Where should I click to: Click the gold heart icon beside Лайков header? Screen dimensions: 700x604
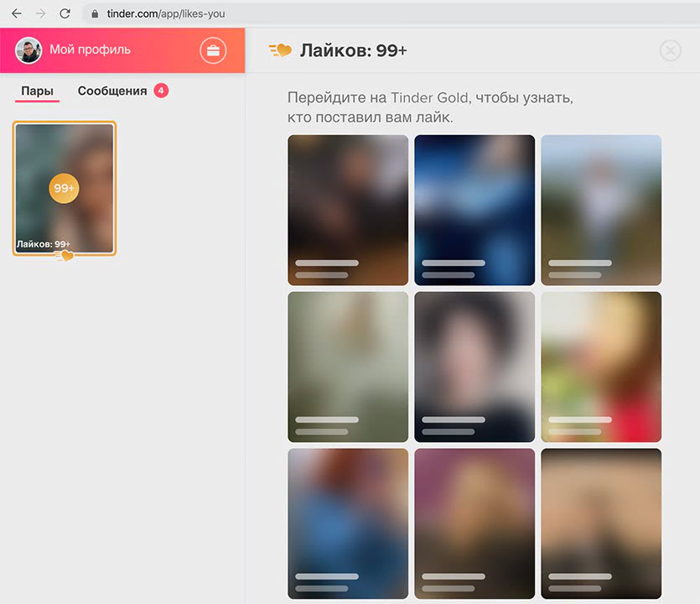[x=280, y=50]
